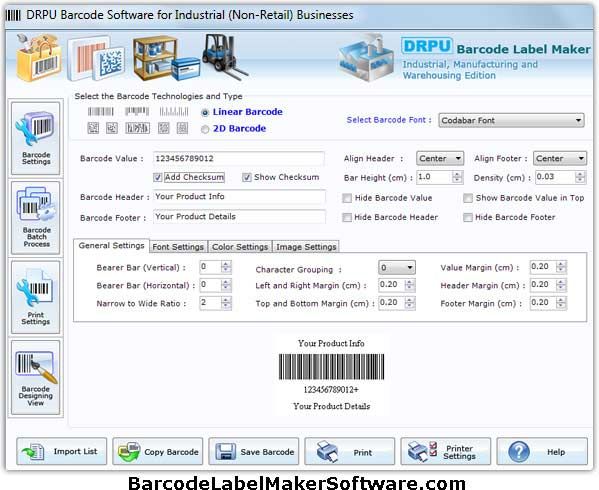
Task: Click the first 2D barcode sample icon
Action: pyautogui.click(x=93, y=128)
